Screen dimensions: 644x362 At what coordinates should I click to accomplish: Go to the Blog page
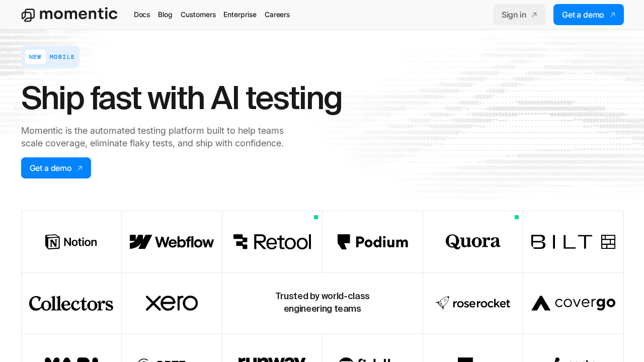tap(165, 15)
